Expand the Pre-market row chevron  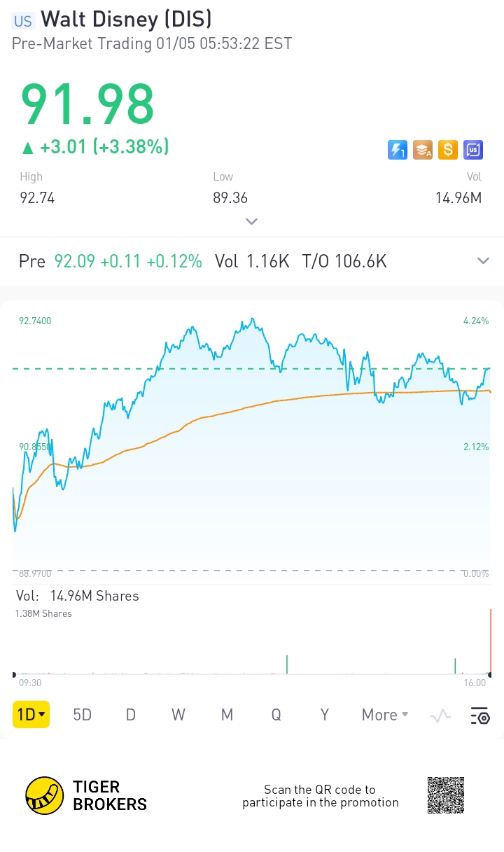[x=483, y=261]
